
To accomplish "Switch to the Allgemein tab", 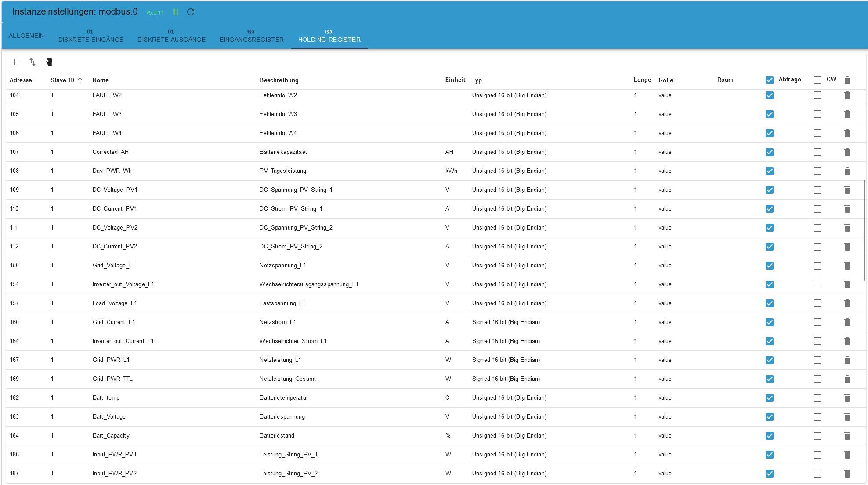I will pos(26,36).
